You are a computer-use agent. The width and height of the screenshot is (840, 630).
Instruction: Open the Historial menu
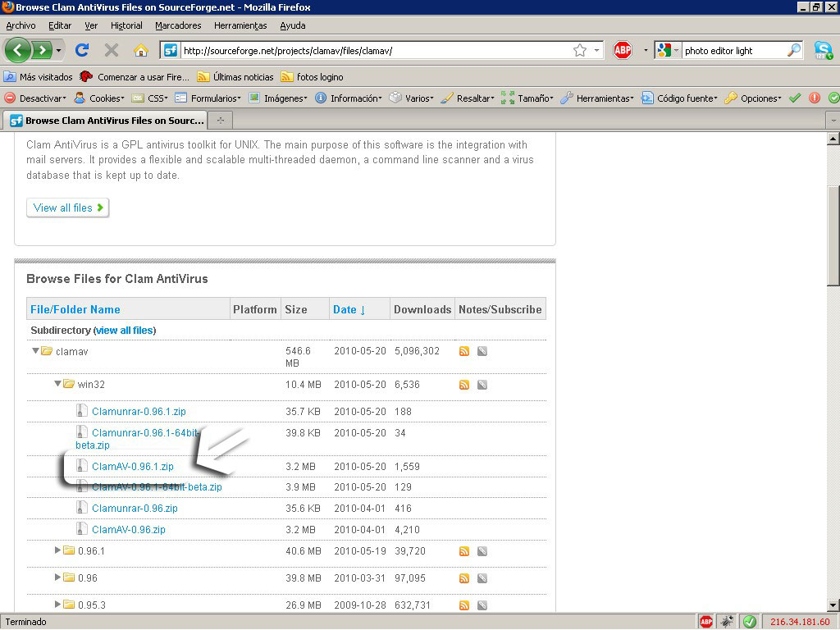(126, 25)
